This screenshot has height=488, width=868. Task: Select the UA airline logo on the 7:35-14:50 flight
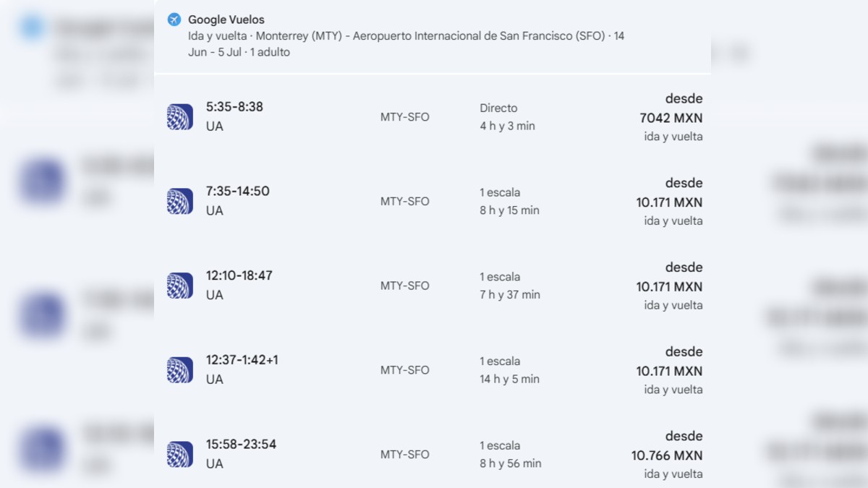pos(179,200)
